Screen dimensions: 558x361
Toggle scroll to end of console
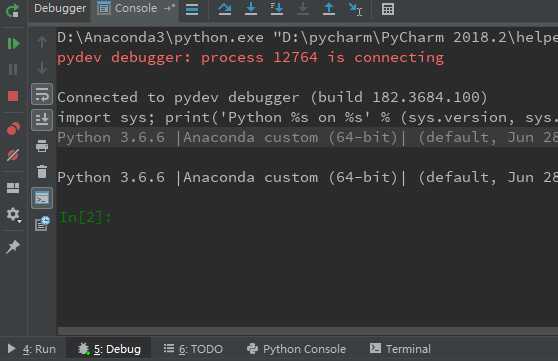coord(42,120)
